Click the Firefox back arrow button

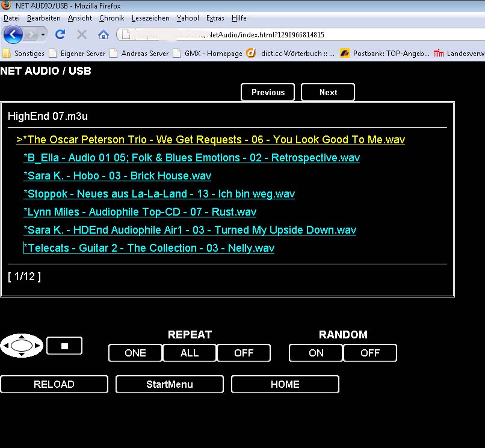(x=13, y=34)
